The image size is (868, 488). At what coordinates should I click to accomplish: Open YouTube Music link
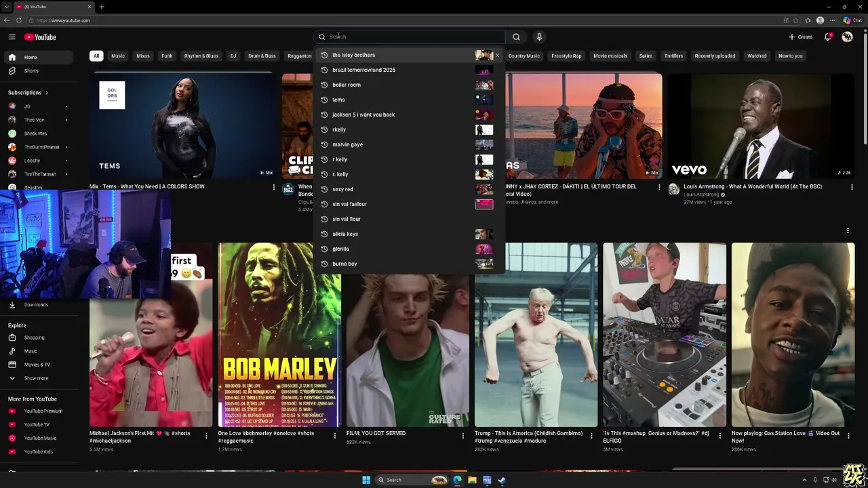[40, 438]
